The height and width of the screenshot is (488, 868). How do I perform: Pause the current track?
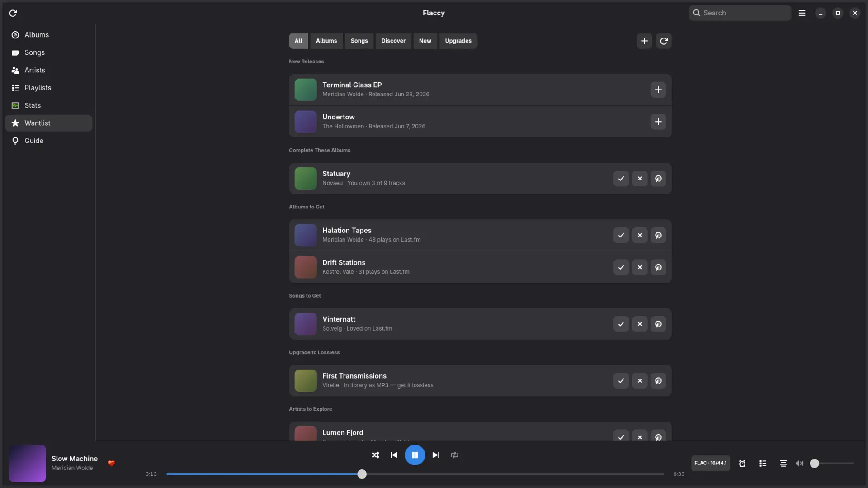click(x=415, y=455)
